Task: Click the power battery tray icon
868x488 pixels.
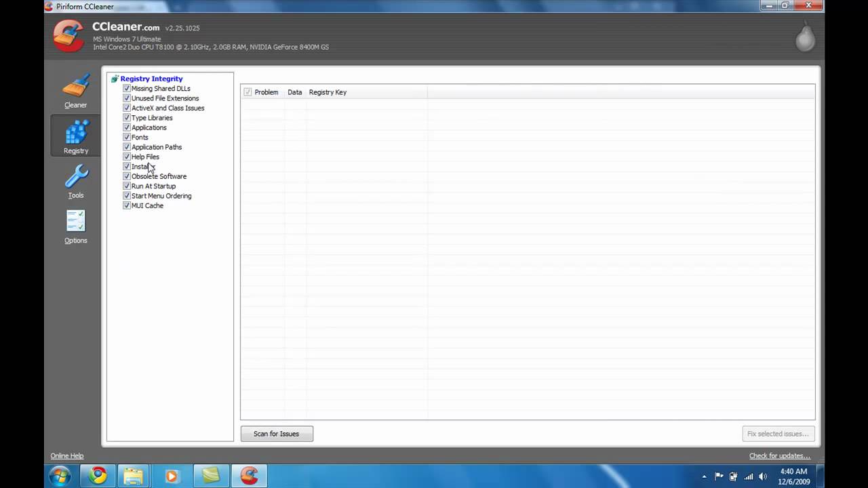Action: click(x=733, y=476)
